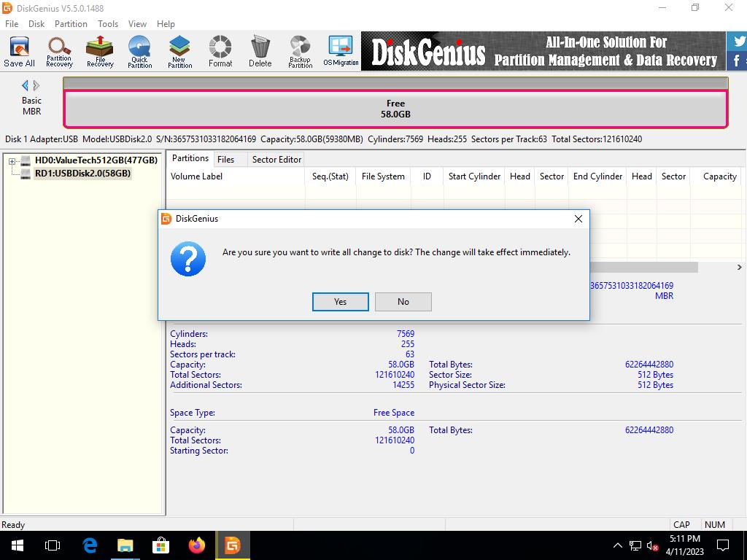The image size is (747, 560).
Task: Close the DiskGenius confirmation dialog
Action: point(578,219)
